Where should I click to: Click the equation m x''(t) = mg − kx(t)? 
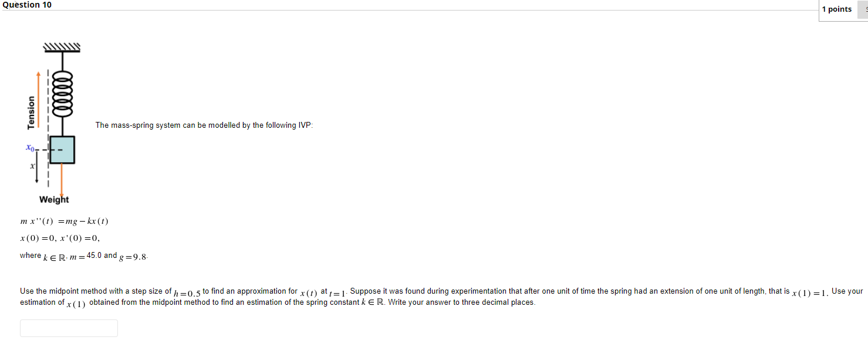point(65,221)
